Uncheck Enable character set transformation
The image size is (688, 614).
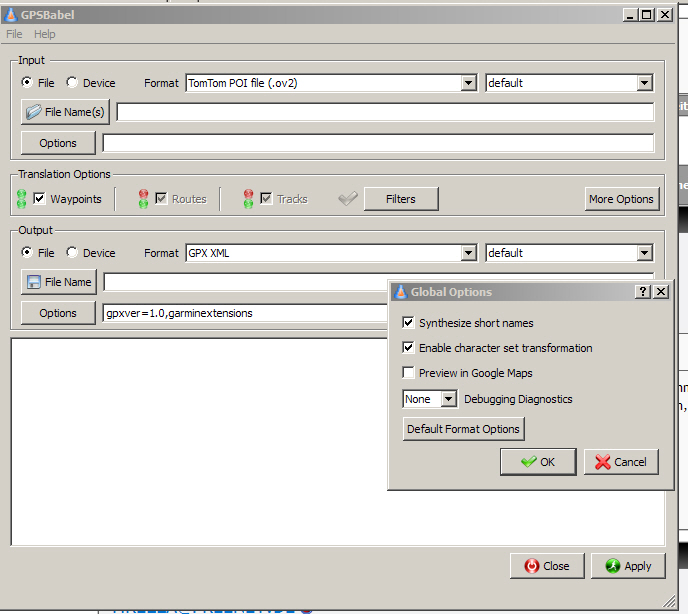(408, 348)
